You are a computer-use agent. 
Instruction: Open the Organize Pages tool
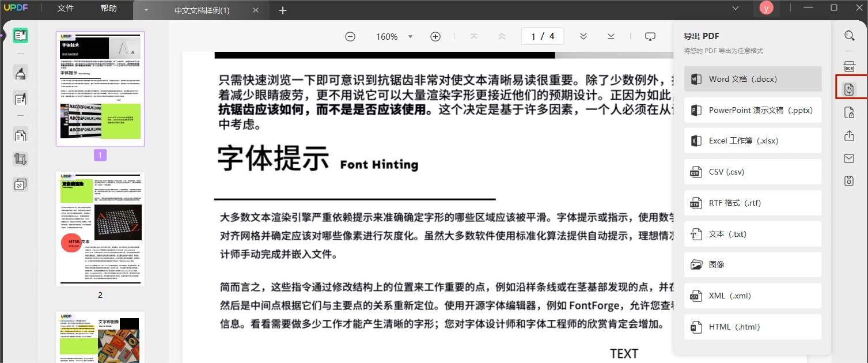(21, 136)
